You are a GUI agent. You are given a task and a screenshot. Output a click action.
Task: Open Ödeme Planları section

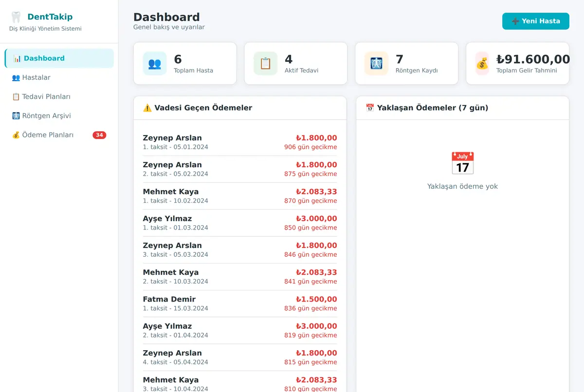[59, 135]
